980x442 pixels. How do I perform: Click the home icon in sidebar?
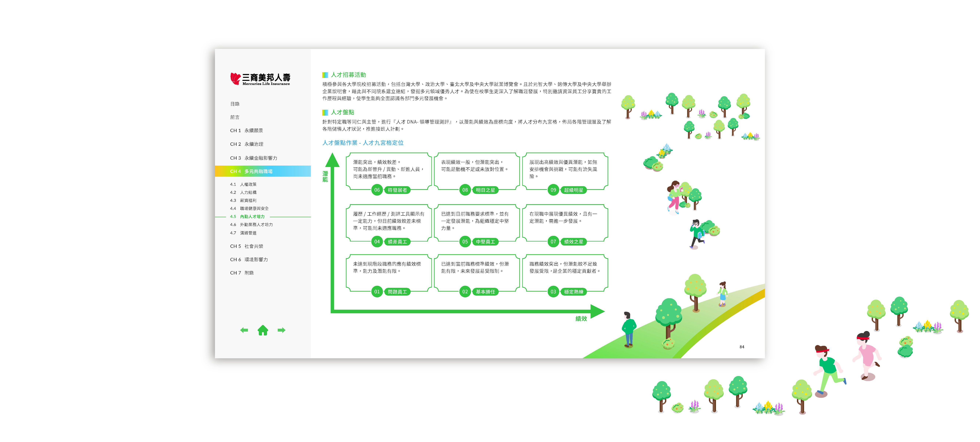pos(263,330)
